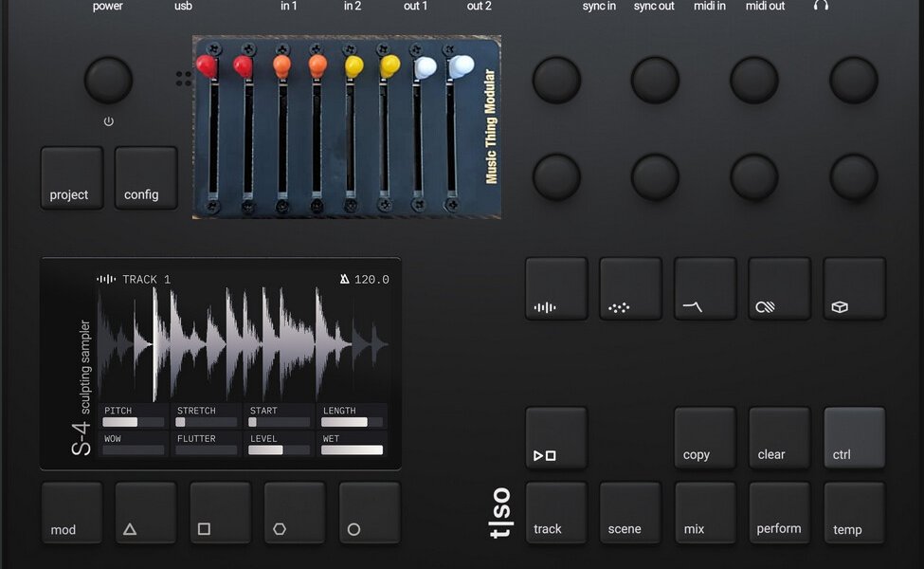Click the waveform in the Track 1 display
This screenshot has width=924, height=569.
click(243, 343)
